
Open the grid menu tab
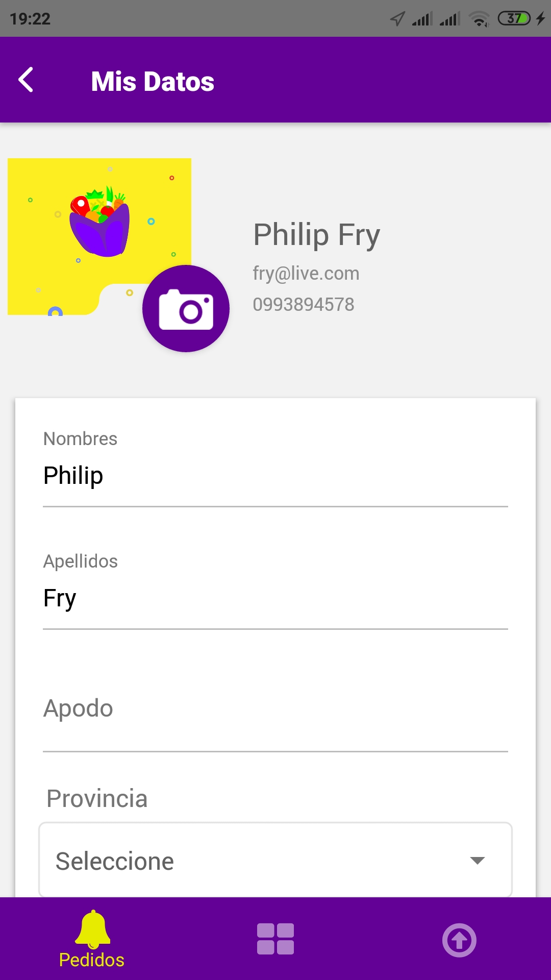(275, 939)
